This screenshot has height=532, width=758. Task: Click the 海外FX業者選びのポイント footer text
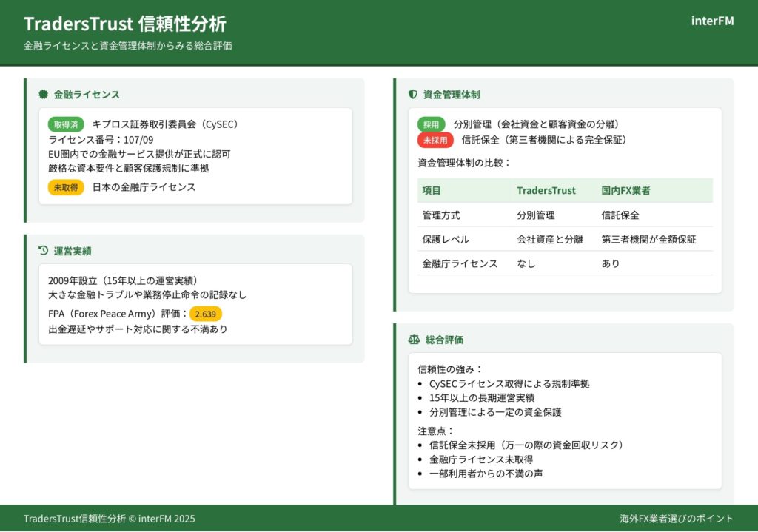[677, 519]
